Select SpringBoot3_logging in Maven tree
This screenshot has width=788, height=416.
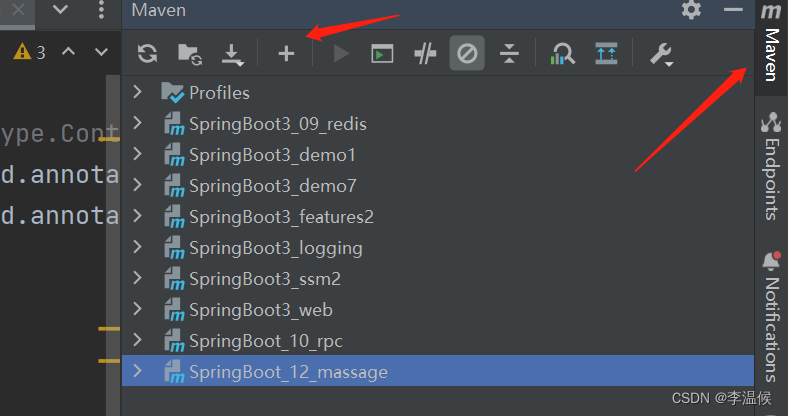276,249
